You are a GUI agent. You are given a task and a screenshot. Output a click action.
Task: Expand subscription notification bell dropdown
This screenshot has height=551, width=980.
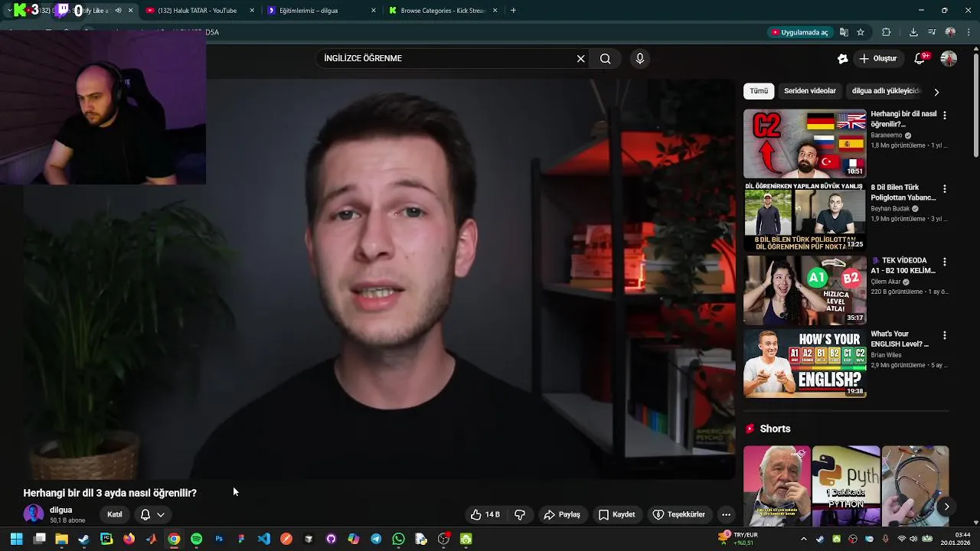click(152, 515)
